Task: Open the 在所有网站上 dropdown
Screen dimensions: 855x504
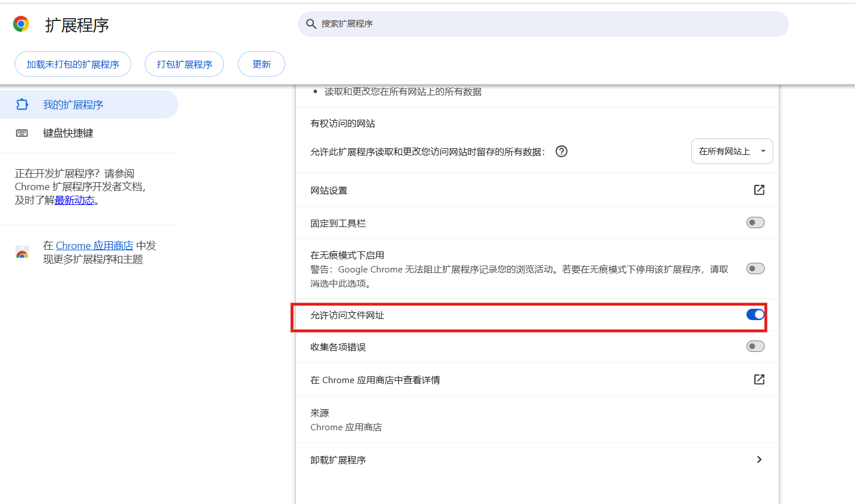Action: 732,152
